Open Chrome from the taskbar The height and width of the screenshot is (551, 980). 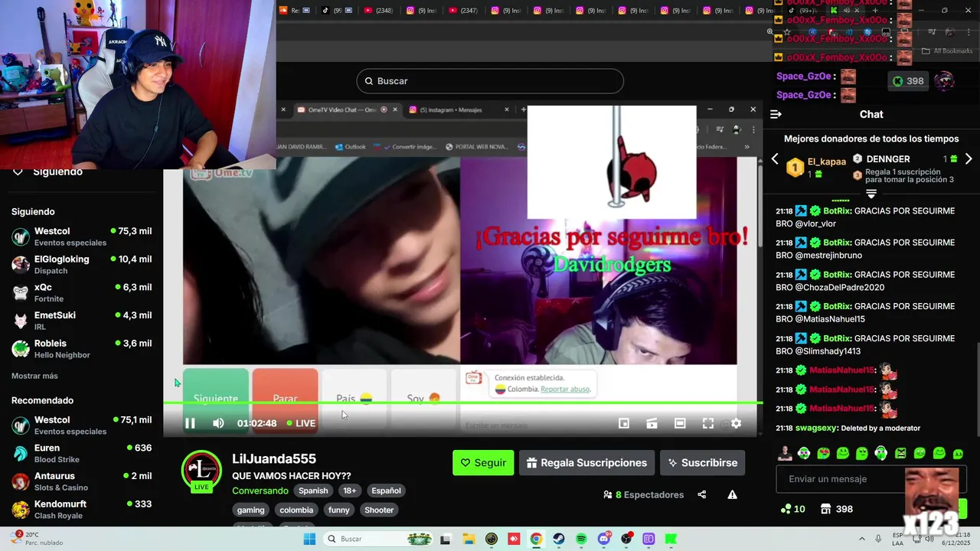tap(536, 539)
